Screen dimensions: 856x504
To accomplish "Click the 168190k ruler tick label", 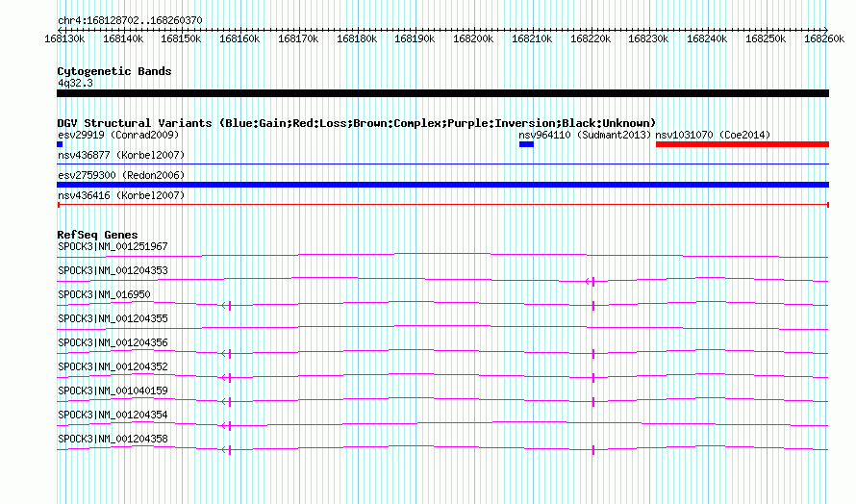I will pyautogui.click(x=415, y=38).
